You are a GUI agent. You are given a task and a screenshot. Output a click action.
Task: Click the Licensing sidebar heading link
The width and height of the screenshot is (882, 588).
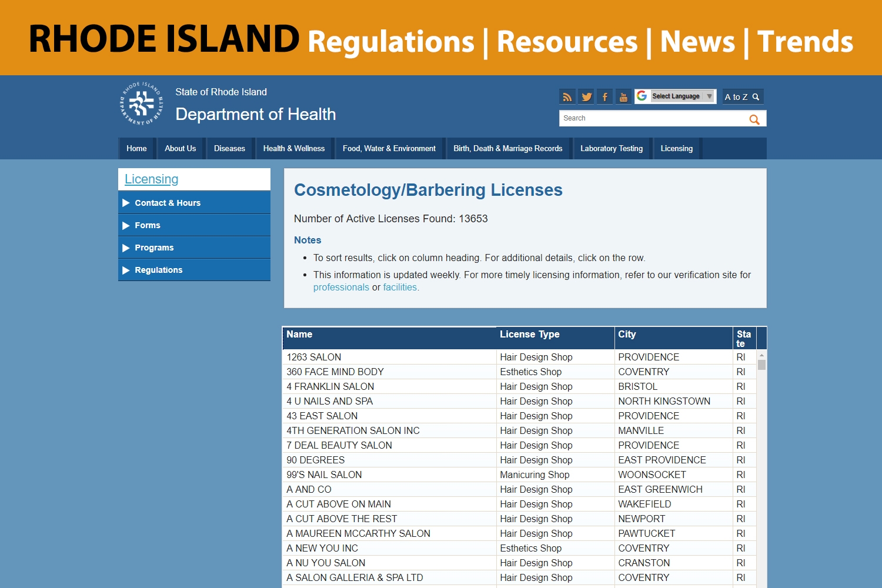151,179
